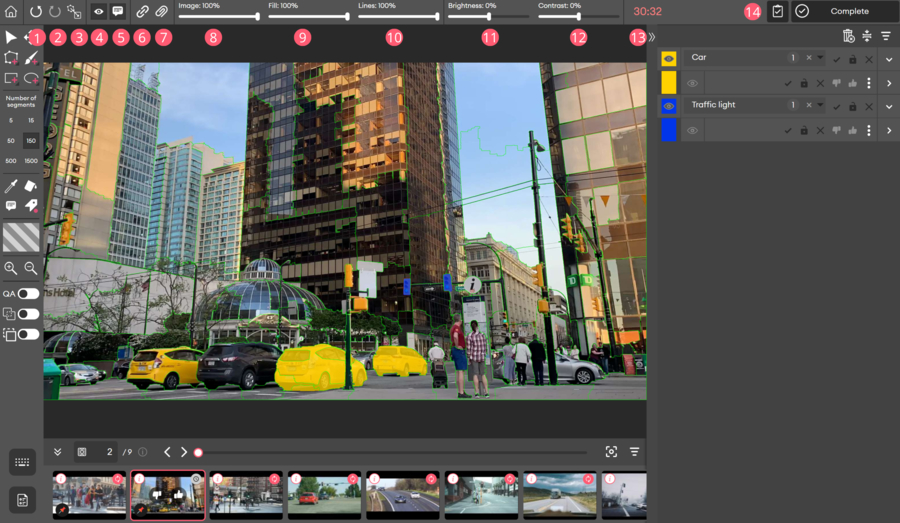The height and width of the screenshot is (523, 900).
Task: Open the filter icon in right panel
Action: tap(886, 36)
